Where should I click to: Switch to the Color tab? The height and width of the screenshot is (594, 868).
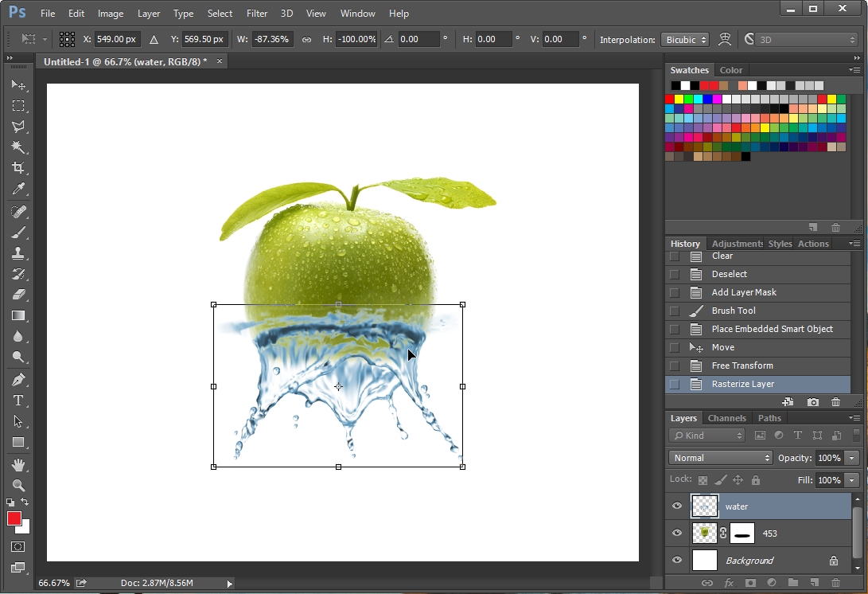click(x=730, y=70)
